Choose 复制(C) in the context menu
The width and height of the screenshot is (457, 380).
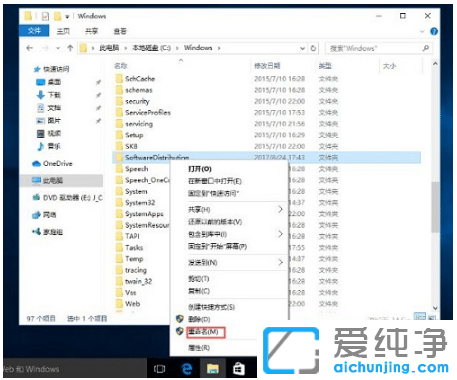(199, 291)
